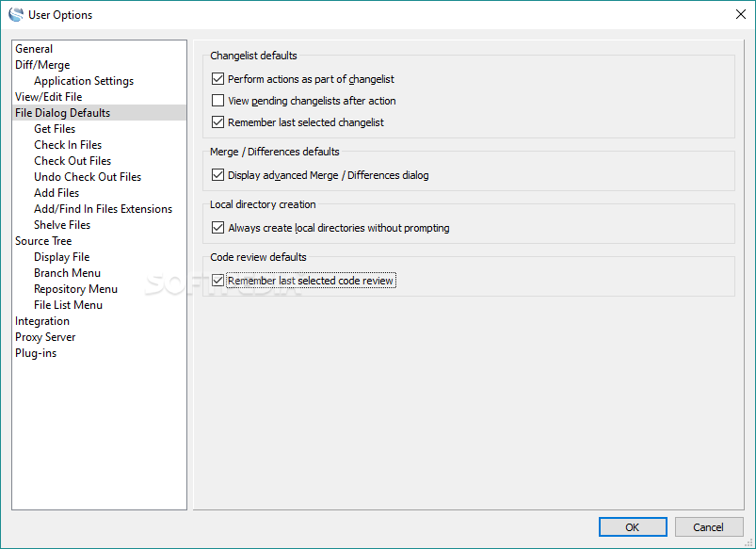This screenshot has height=549, width=756.
Task: Uncheck Remember last selected changelist
Action: coord(218,122)
